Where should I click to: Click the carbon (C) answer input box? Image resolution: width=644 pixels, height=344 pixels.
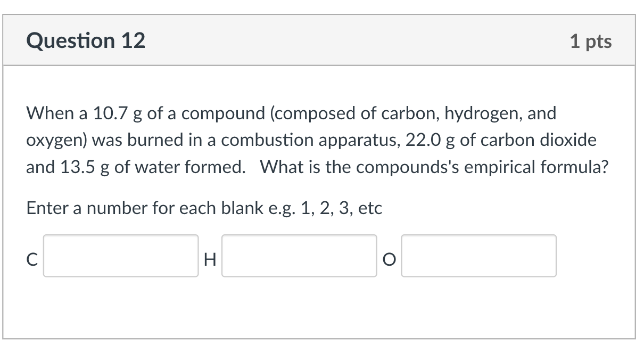pos(121,256)
